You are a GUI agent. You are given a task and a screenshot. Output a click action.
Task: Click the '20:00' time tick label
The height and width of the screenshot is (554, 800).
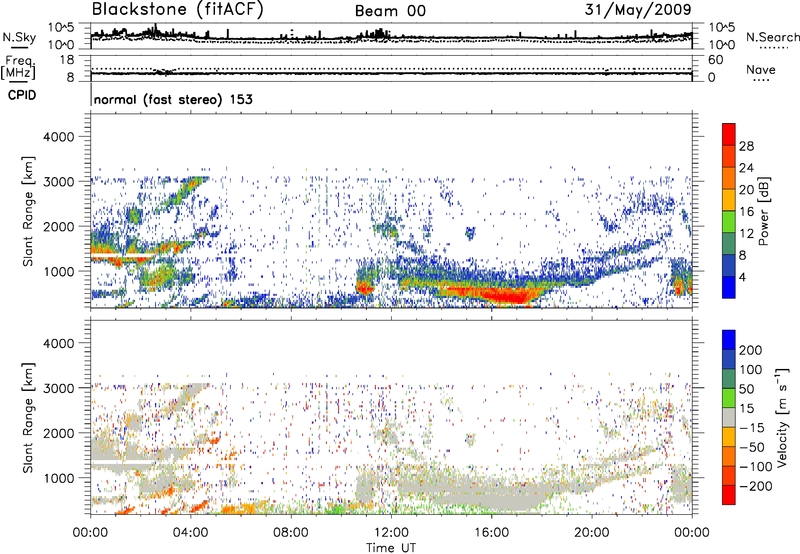coord(591,533)
